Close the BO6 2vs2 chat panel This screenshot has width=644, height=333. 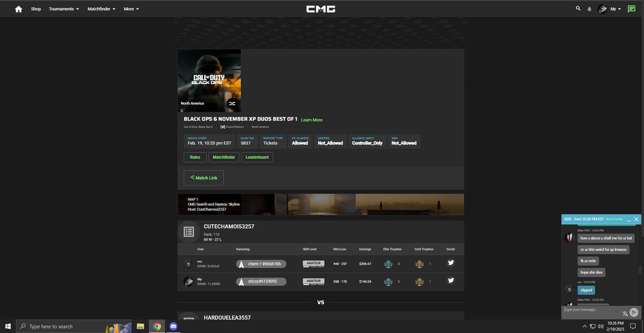636,219
